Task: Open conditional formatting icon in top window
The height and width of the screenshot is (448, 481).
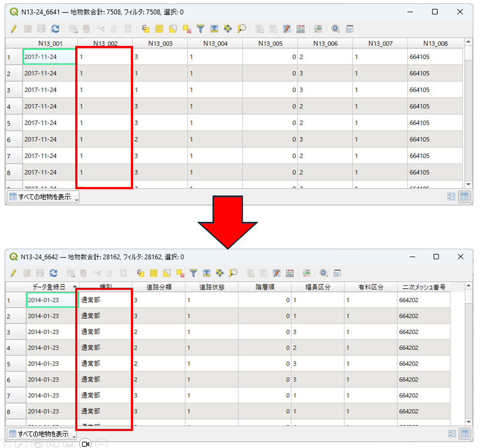Action: pyautogui.click(x=318, y=29)
